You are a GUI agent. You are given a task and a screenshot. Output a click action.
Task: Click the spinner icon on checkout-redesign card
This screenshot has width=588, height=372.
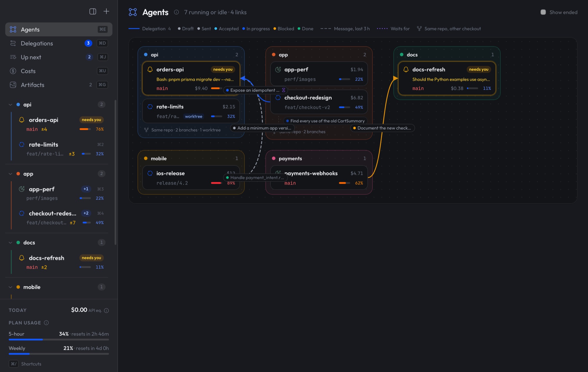pos(278,97)
